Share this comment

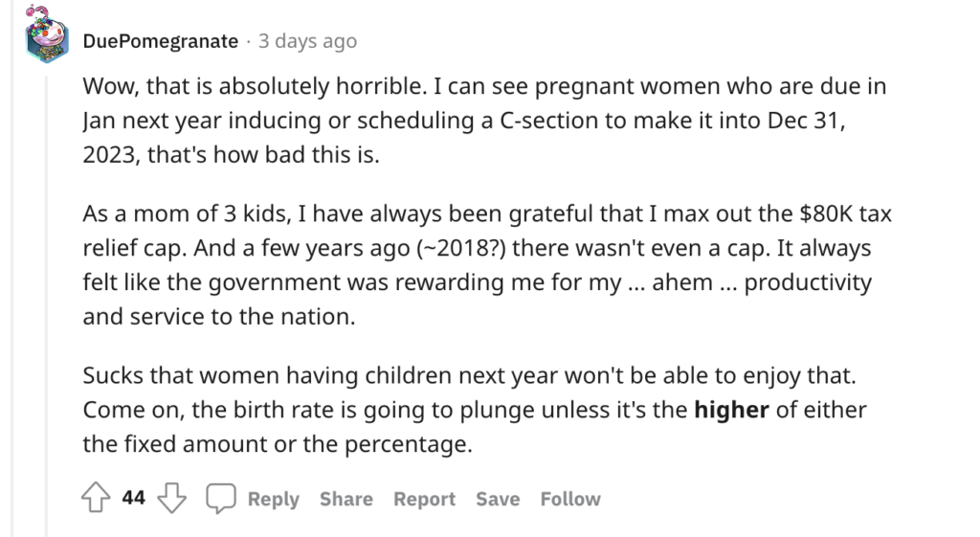[346, 499]
